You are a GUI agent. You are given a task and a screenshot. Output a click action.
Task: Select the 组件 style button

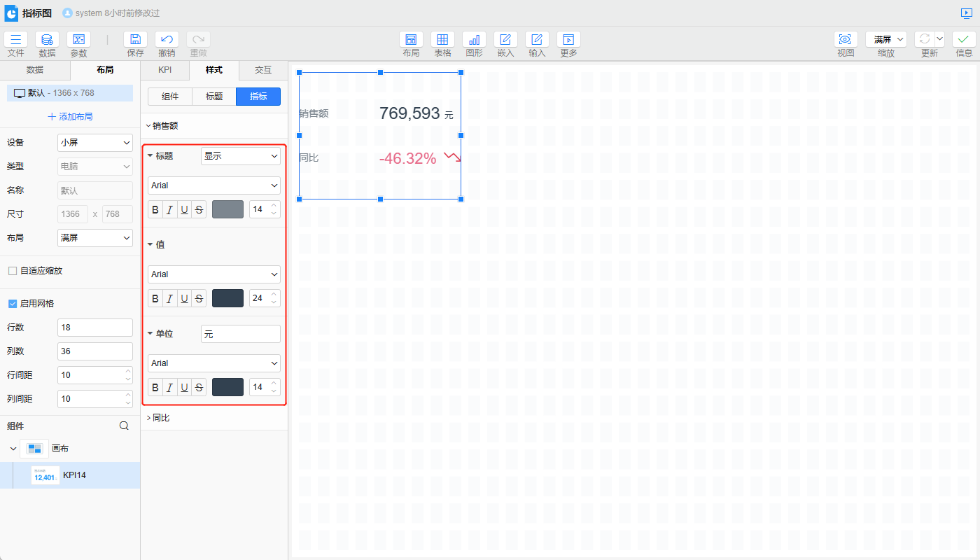[170, 97]
